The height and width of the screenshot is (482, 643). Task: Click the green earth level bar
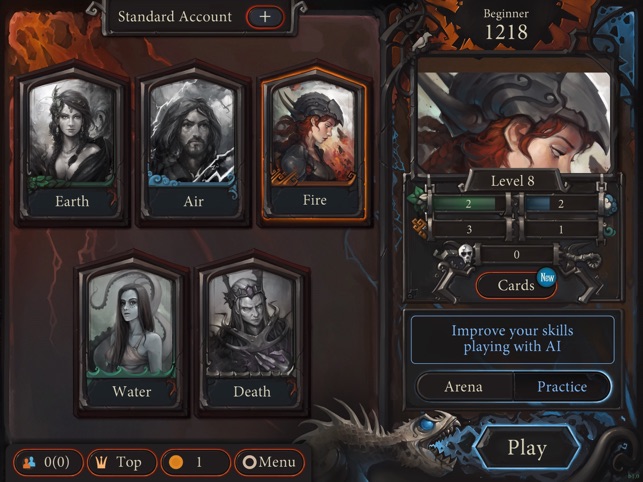(x=468, y=204)
